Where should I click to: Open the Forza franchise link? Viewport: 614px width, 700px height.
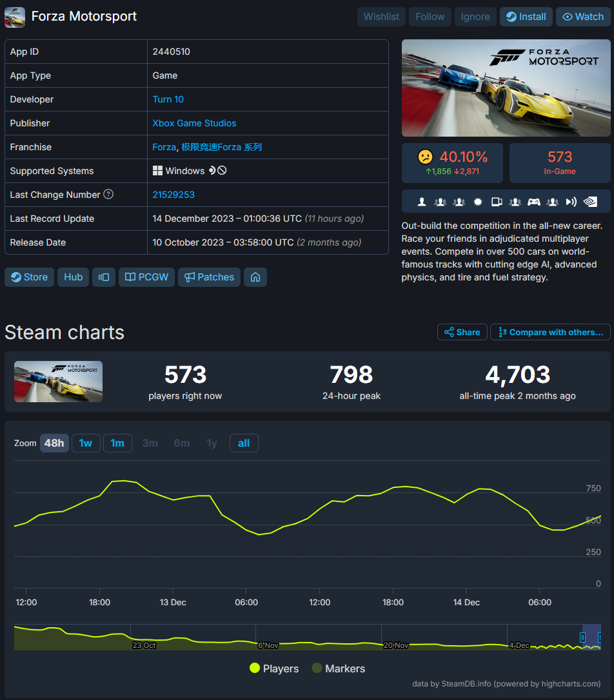(164, 147)
